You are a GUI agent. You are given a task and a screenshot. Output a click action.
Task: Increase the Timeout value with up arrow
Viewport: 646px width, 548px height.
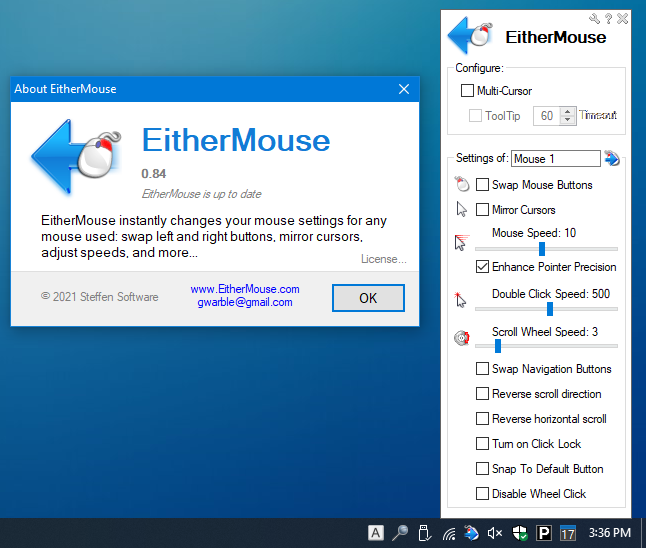tap(568, 111)
